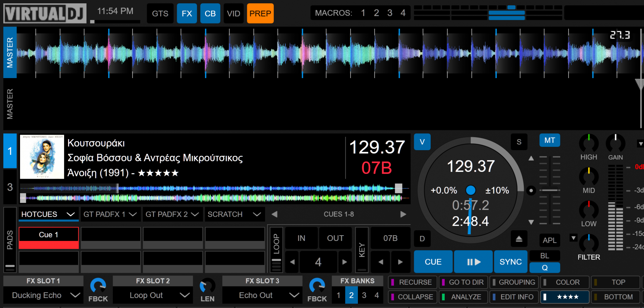Select FX bank 2
This screenshot has height=308, width=644.
click(351, 295)
